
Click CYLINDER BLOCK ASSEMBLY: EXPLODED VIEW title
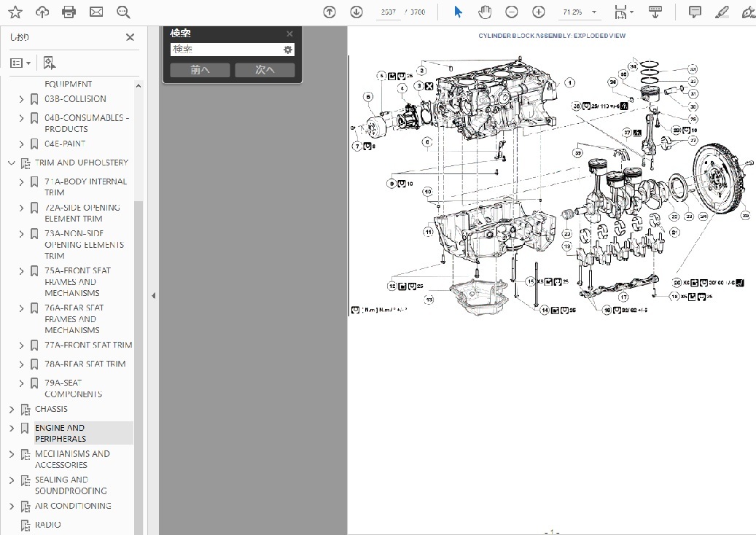(x=552, y=36)
